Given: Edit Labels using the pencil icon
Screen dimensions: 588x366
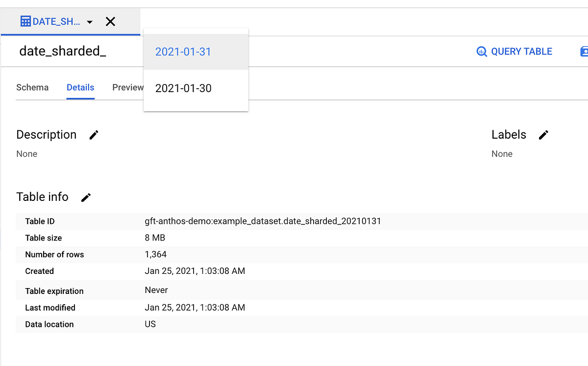Looking at the screenshot, I should [x=543, y=135].
